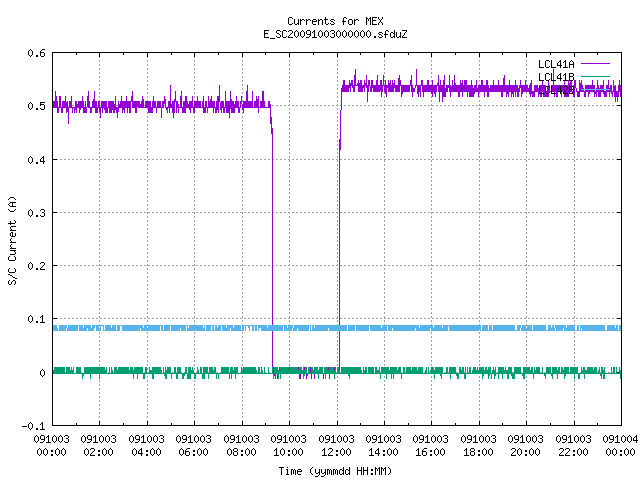Click the green LCL41B legend line sample

(x=595, y=76)
